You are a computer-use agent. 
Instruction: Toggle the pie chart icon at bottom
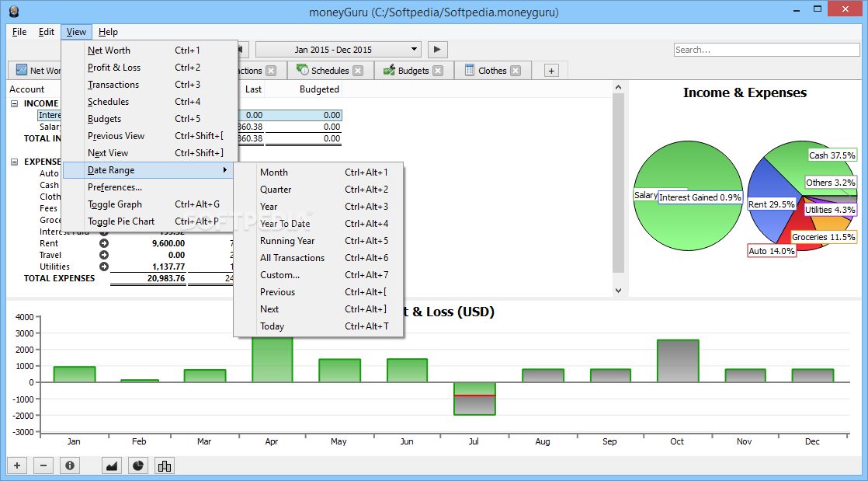(138, 465)
